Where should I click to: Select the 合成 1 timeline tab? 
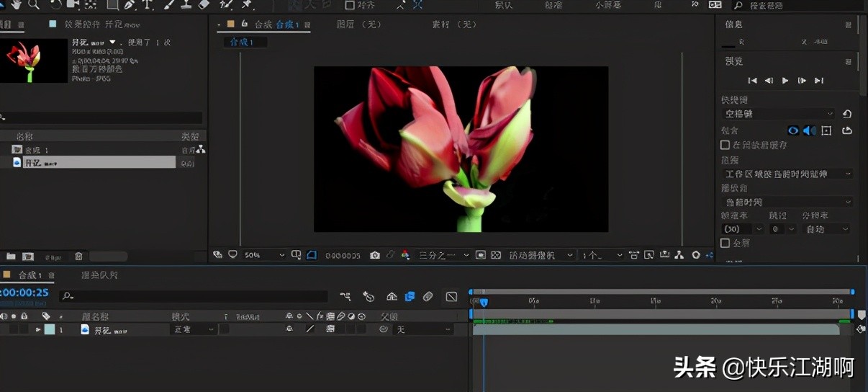[x=30, y=275]
